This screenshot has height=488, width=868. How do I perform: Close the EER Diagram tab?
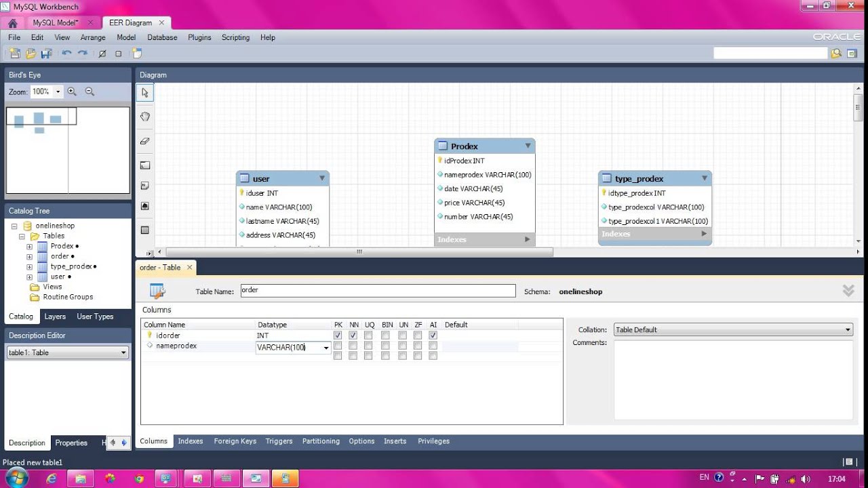tap(161, 23)
